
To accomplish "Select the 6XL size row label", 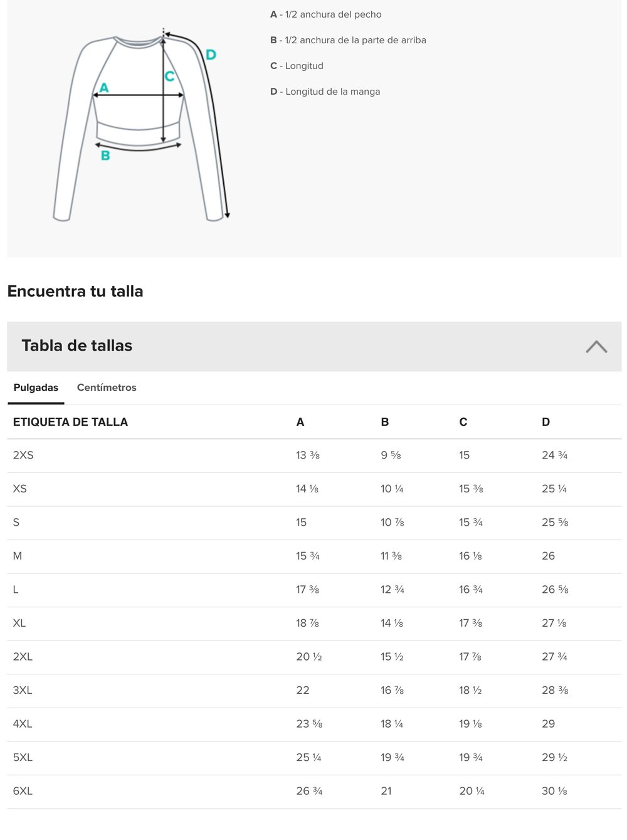I will [x=23, y=791].
